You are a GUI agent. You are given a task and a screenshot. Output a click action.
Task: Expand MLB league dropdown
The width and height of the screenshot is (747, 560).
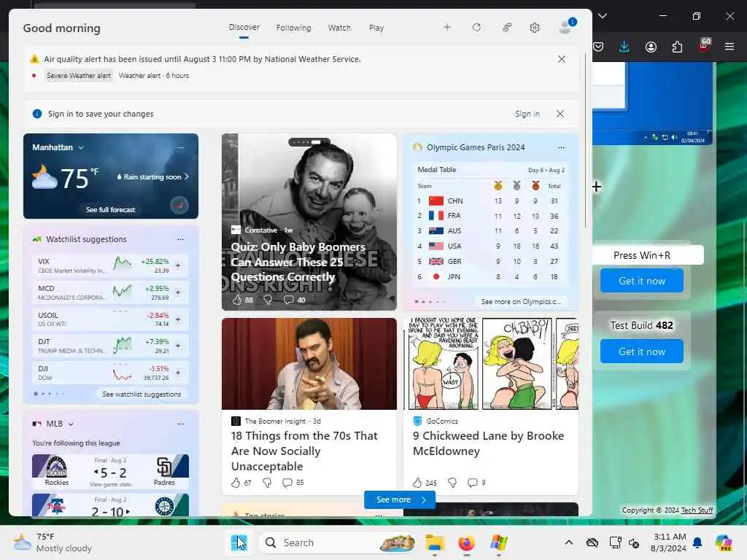pyautogui.click(x=71, y=424)
